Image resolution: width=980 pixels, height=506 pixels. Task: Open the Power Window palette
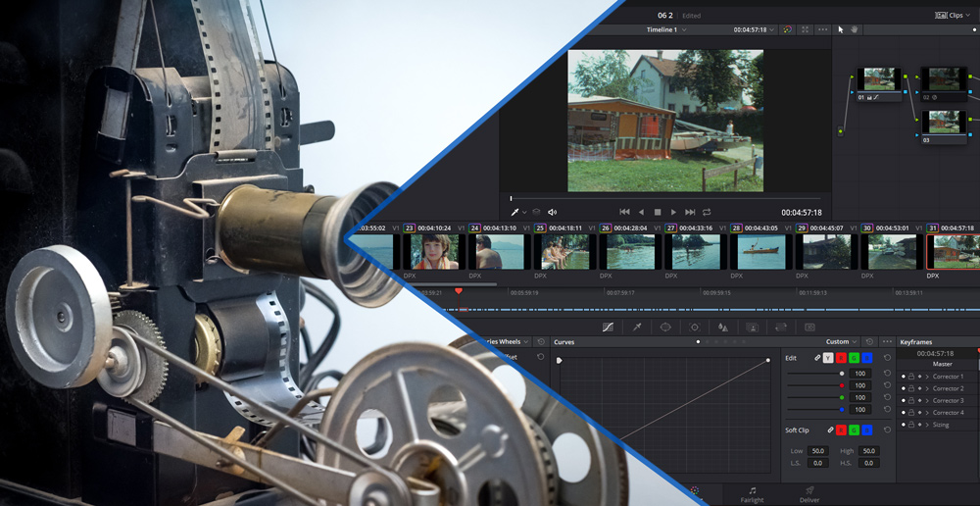(x=665, y=328)
